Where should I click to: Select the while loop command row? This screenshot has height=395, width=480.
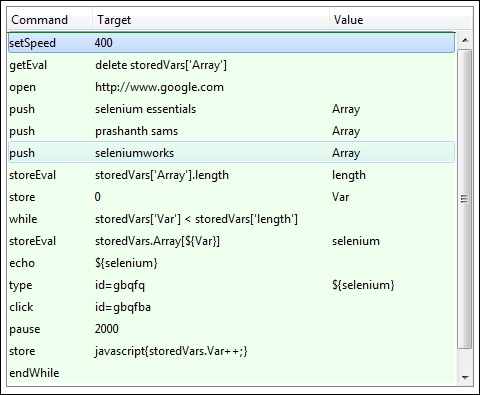(x=232, y=219)
